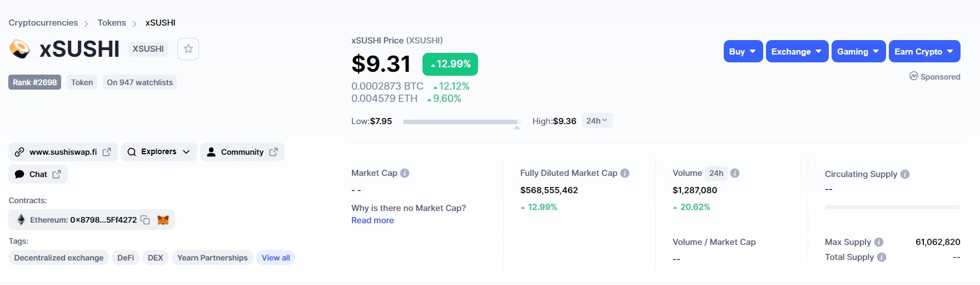Show Circulating Supply info icon
Screen dimensions: 980x285
[x=905, y=174]
